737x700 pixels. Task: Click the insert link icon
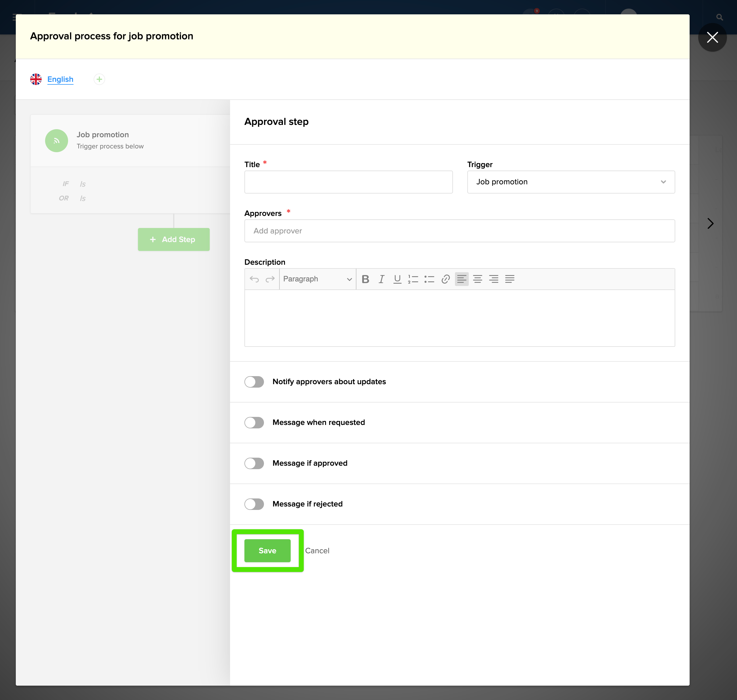[x=445, y=279]
